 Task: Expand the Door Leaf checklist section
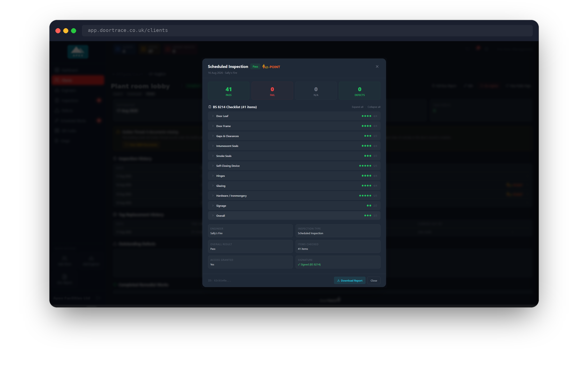coord(294,116)
